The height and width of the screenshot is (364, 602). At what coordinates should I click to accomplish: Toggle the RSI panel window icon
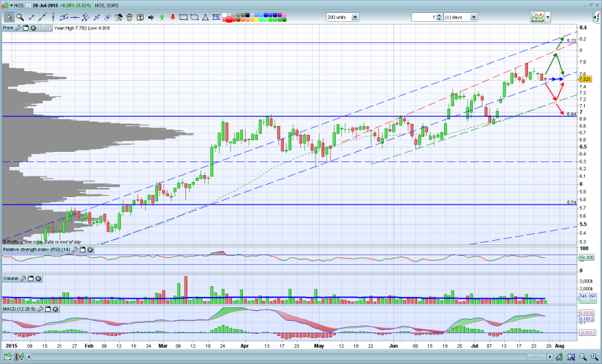click(x=83, y=250)
